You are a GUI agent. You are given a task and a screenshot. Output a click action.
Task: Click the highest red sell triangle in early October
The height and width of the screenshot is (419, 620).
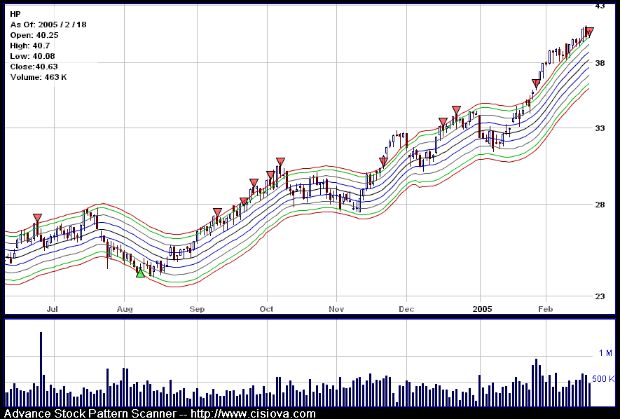click(280, 161)
